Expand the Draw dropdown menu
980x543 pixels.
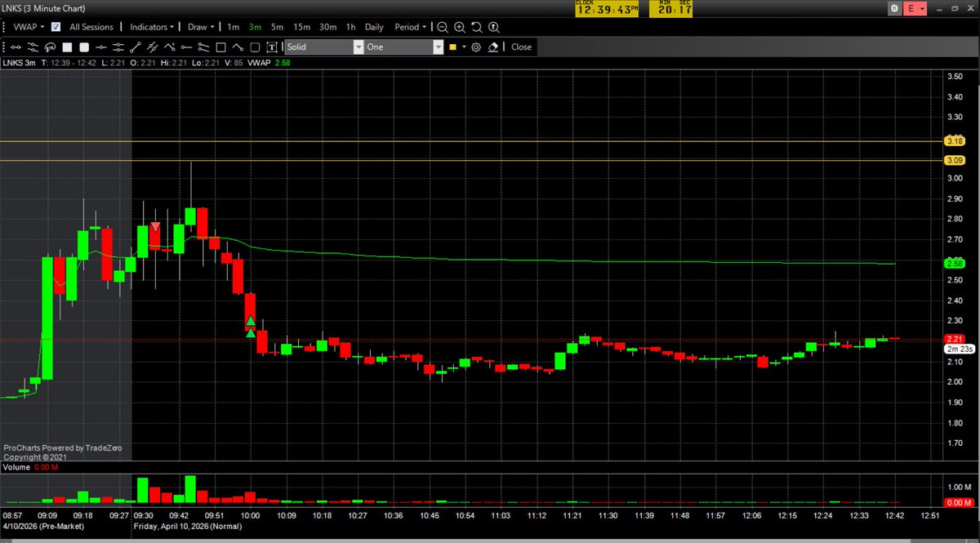click(x=201, y=27)
